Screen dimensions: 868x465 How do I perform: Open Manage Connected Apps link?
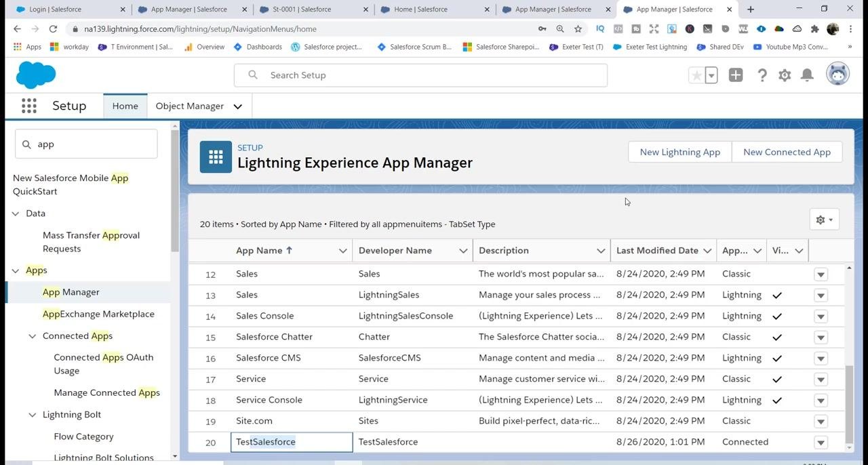click(106, 392)
